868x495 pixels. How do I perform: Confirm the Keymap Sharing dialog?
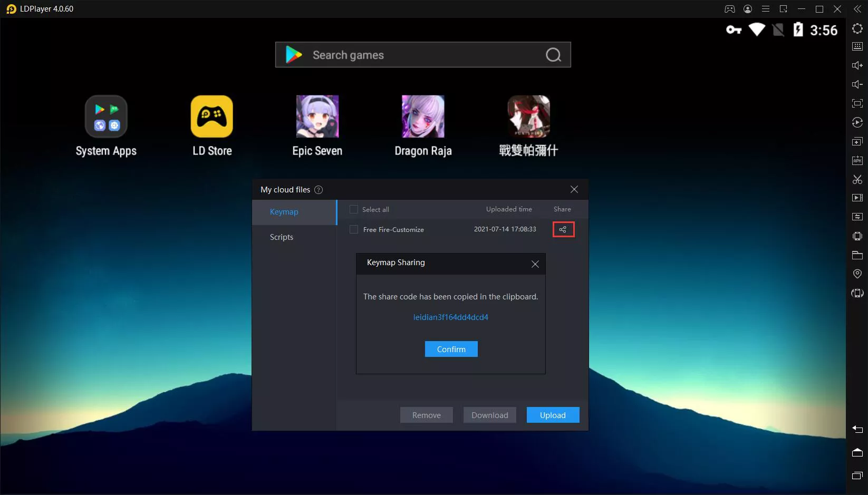451,349
